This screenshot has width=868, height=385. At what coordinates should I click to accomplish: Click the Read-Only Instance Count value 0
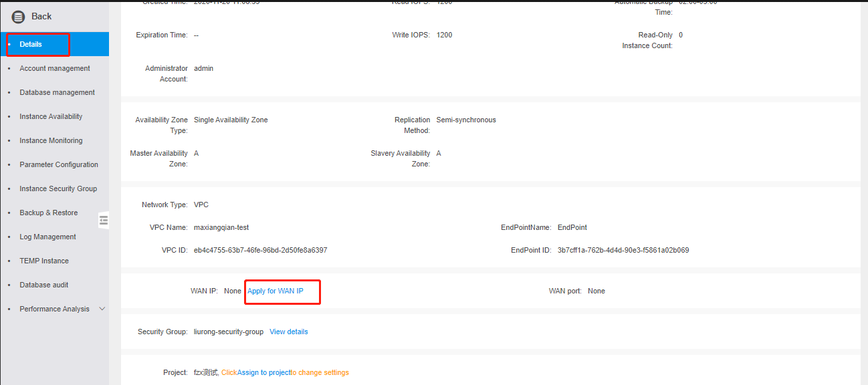681,35
